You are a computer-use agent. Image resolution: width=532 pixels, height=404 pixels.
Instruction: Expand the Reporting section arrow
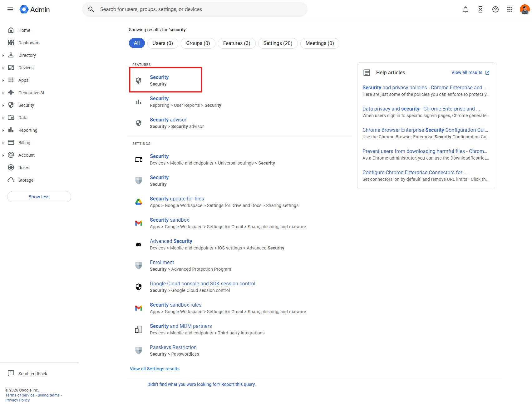[3, 131]
